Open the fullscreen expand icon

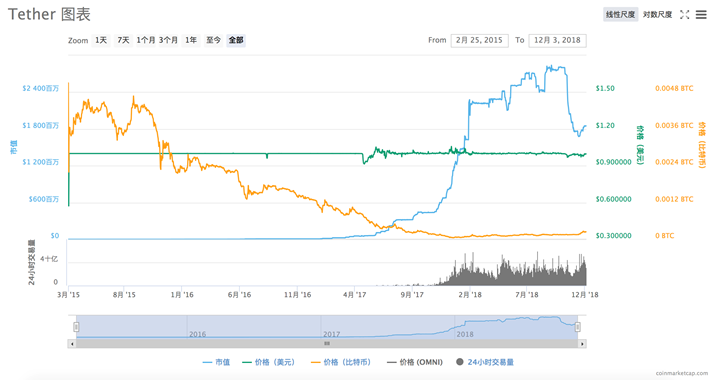[x=684, y=14]
